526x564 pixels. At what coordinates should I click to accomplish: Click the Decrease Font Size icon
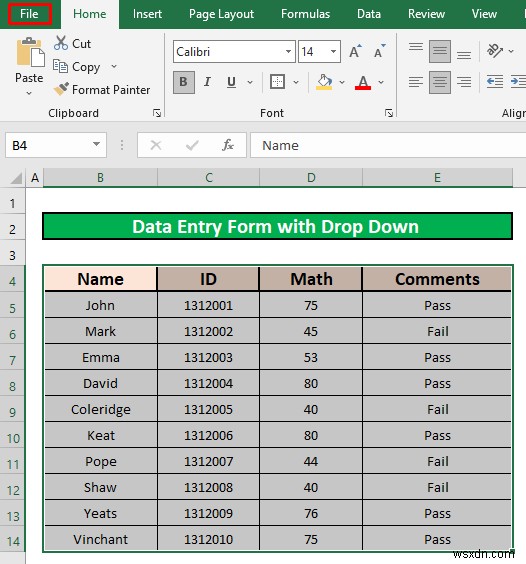pyautogui.click(x=380, y=51)
